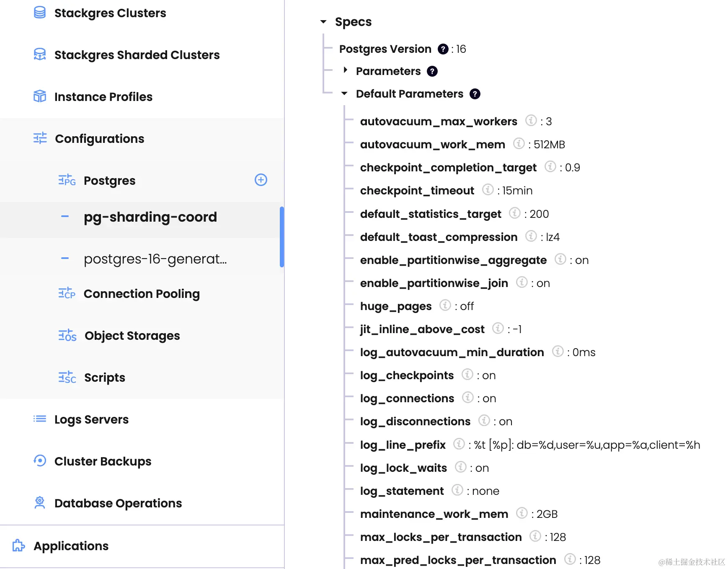Click the Database Operations icon
This screenshot has height=569, width=728.
click(x=39, y=503)
